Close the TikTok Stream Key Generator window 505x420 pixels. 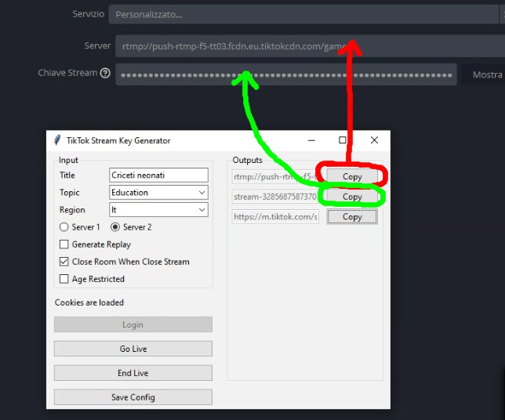tap(374, 140)
